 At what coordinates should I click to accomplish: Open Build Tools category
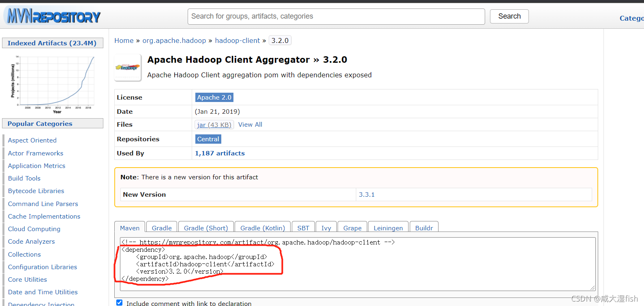tap(24, 178)
